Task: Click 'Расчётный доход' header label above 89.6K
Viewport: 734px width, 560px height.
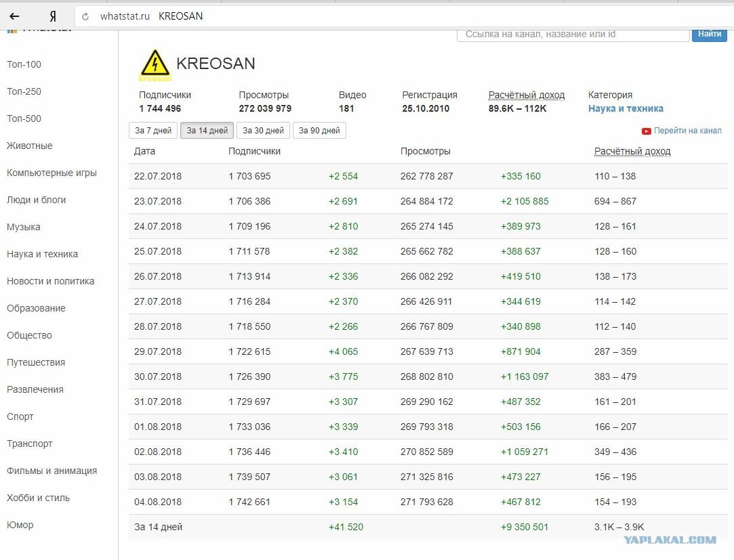Action: click(x=526, y=95)
